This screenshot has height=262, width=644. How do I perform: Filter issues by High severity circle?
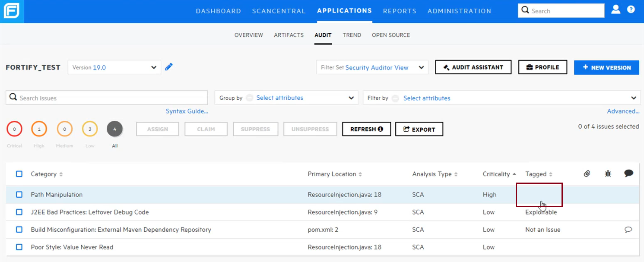pos(39,129)
